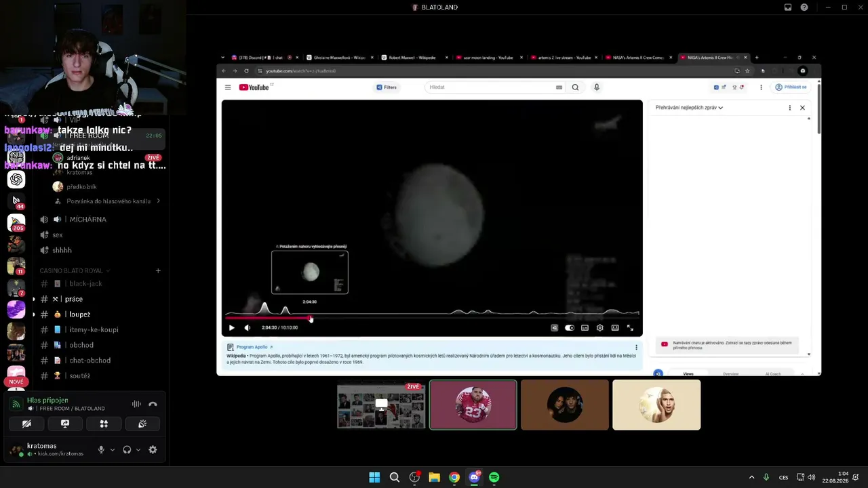Image resolution: width=868 pixels, height=488 pixels.
Task: Open Discord help question-mark icon
Action: click(804, 7)
